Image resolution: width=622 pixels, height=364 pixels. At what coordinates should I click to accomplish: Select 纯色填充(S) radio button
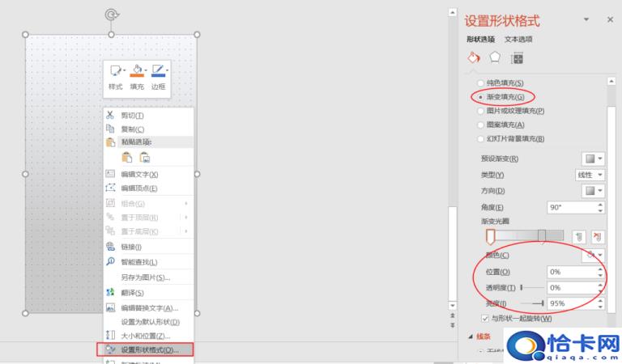click(480, 83)
